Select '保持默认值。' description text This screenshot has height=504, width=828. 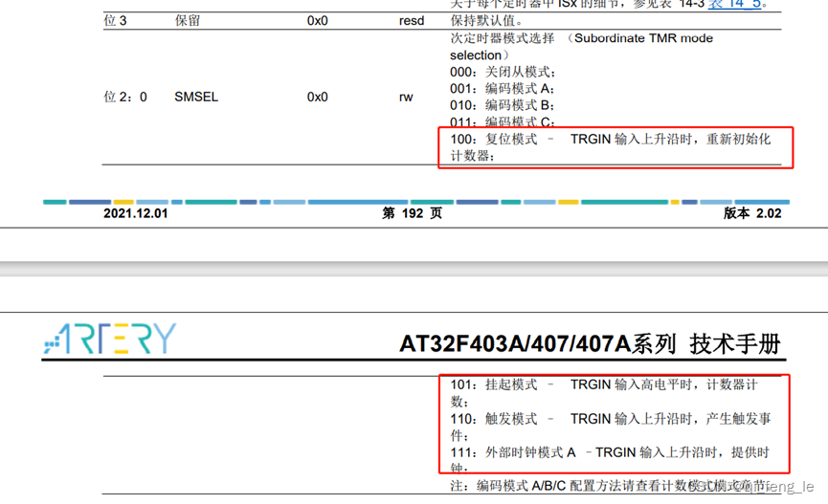tap(486, 21)
